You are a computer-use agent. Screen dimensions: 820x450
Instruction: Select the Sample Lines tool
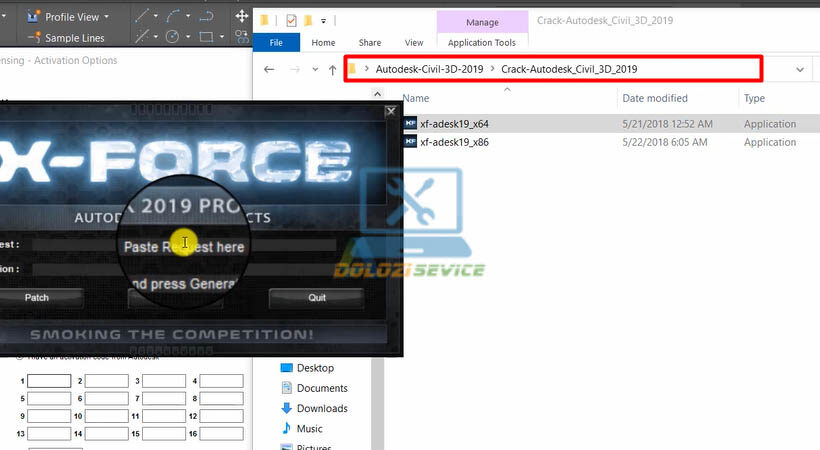coord(75,38)
